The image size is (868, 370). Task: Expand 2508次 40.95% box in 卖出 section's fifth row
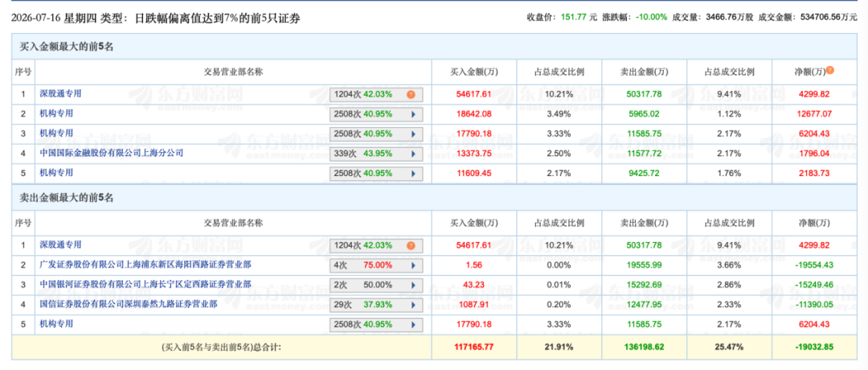pyautogui.click(x=376, y=324)
